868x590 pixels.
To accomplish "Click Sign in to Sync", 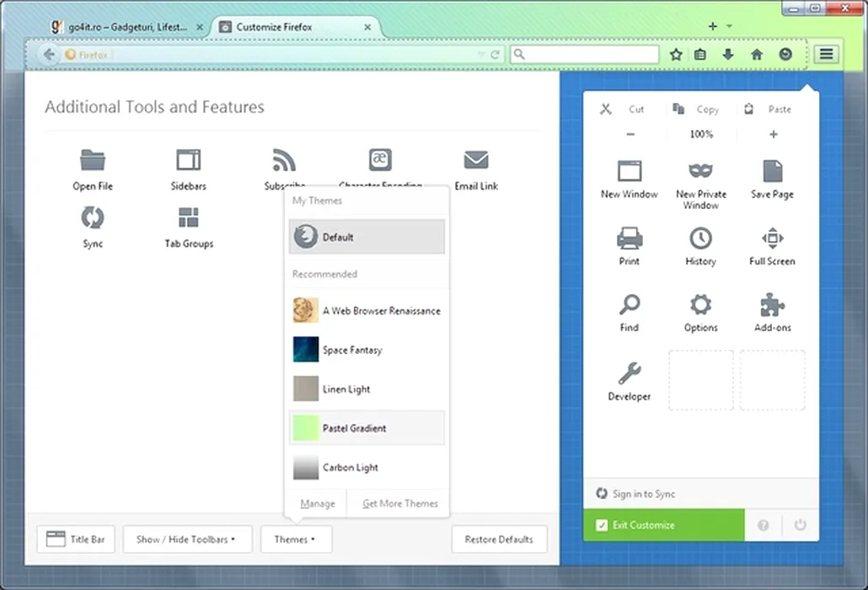I will 635,494.
